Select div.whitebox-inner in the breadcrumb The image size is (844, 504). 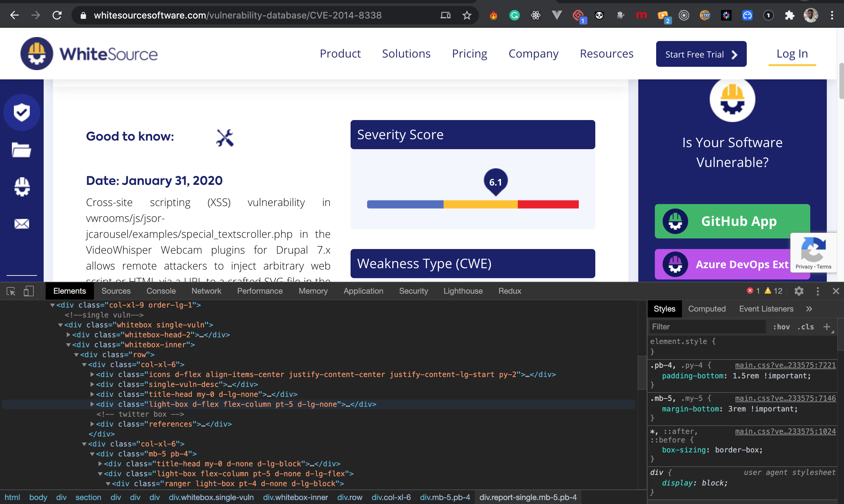coord(295,497)
